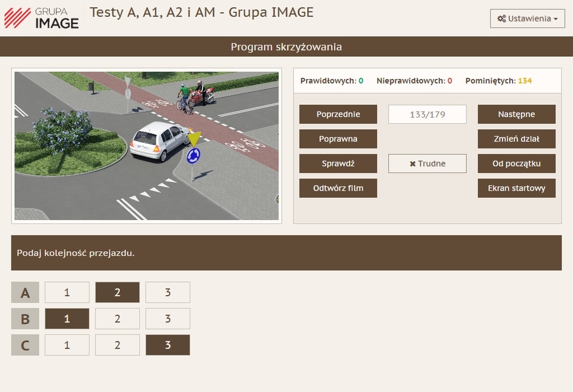
Task: Replay the video with Odtwórz film
Action: (x=338, y=188)
